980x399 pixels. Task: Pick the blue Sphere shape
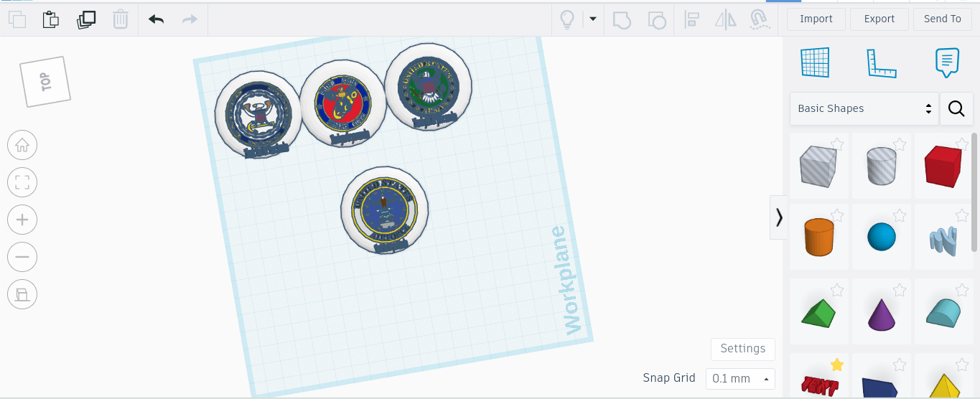point(881,237)
